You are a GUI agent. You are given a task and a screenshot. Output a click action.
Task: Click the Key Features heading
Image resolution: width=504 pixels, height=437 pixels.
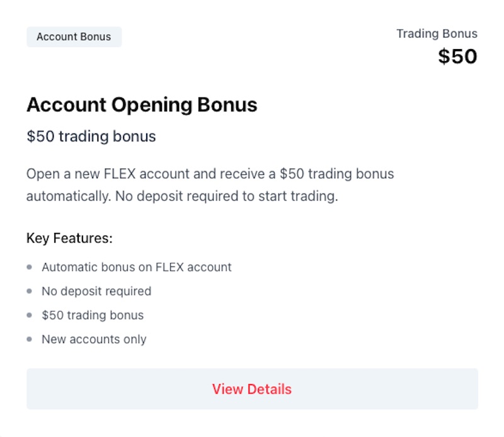coord(69,238)
